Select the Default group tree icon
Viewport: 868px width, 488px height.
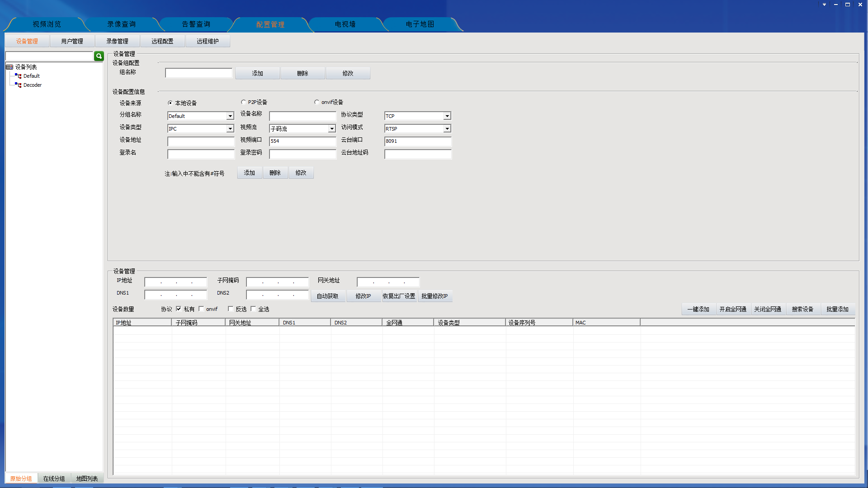(x=19, y=76)
